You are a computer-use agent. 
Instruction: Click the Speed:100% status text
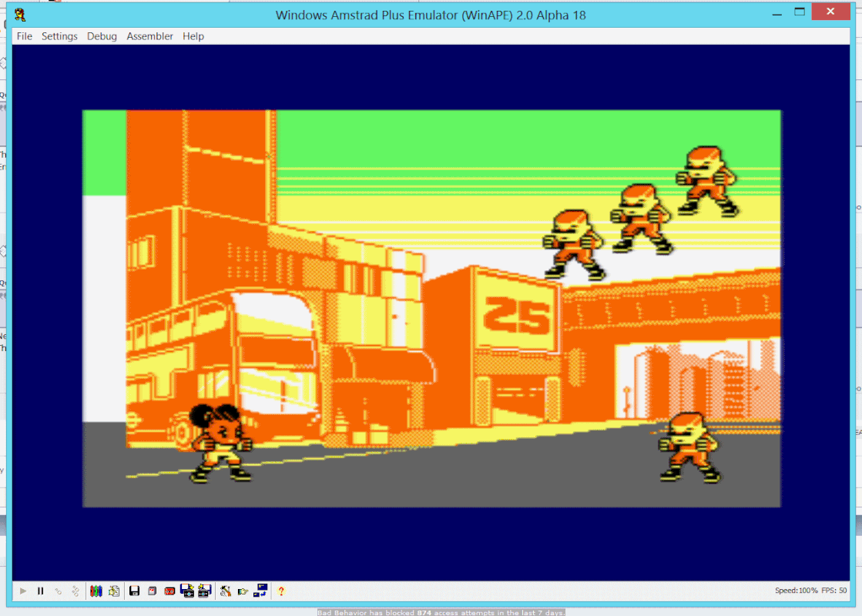(x=796, y=591)
